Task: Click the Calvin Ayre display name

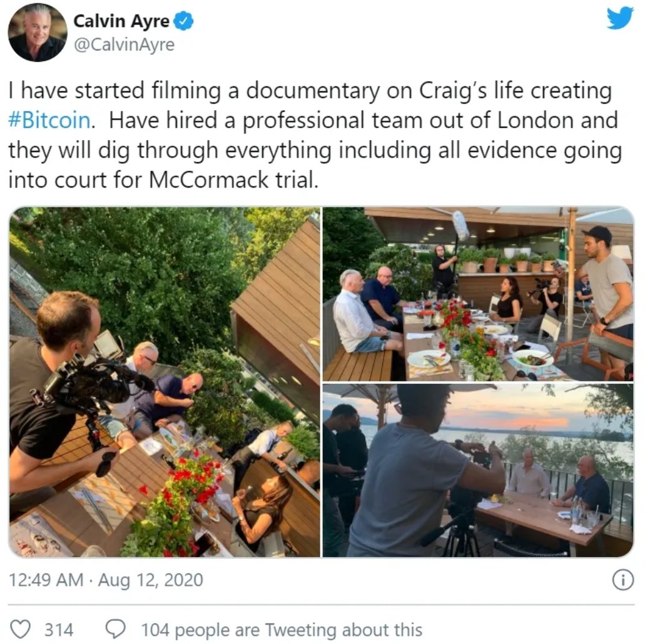Action: 121,21
